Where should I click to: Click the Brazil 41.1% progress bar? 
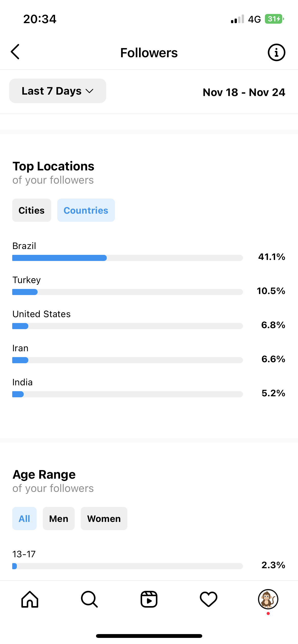[x=127, y=258]
